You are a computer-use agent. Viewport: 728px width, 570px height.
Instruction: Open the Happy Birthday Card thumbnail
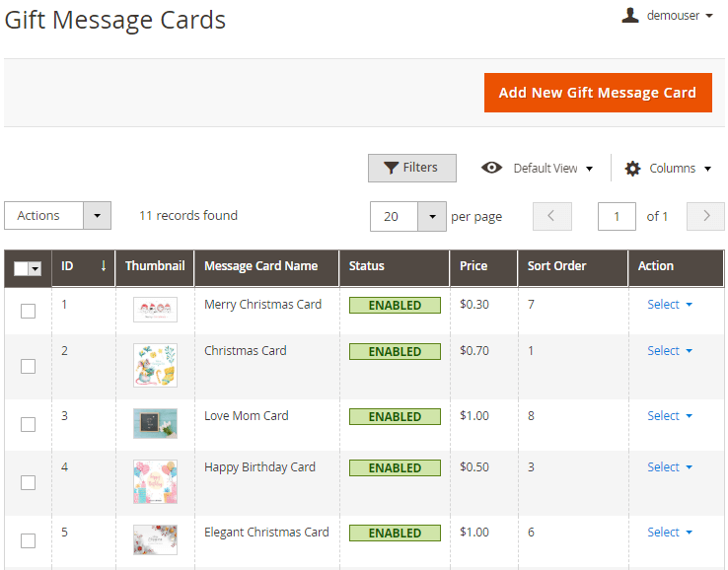(155, 482)
